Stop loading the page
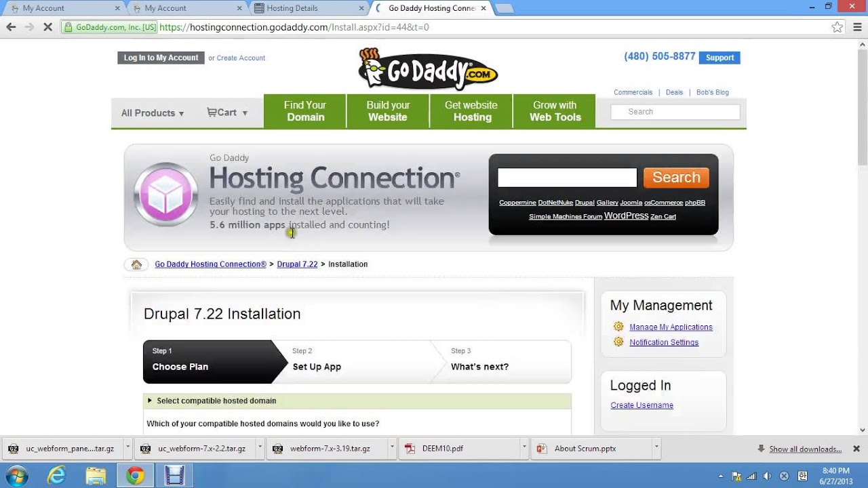Screen dimensions: 868x488 (48, 27)
